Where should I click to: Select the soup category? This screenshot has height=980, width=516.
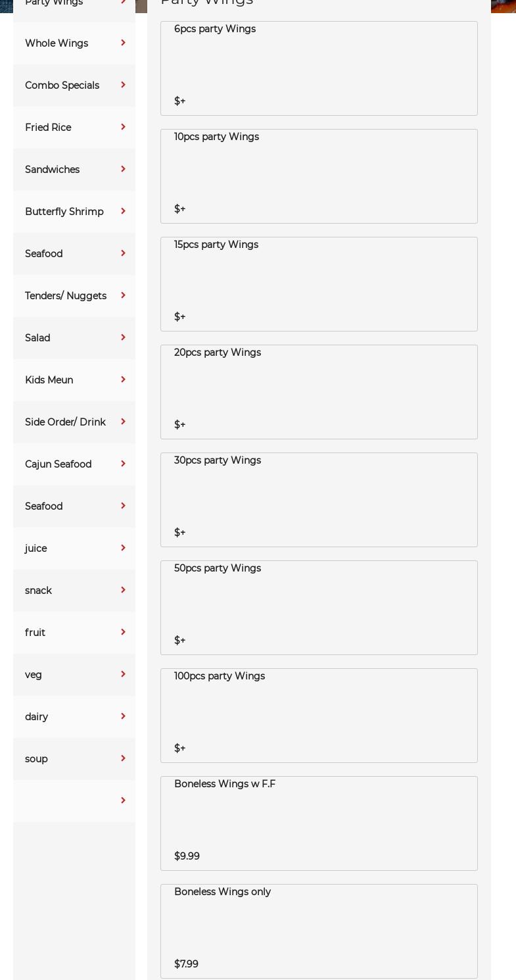[36, 759]
